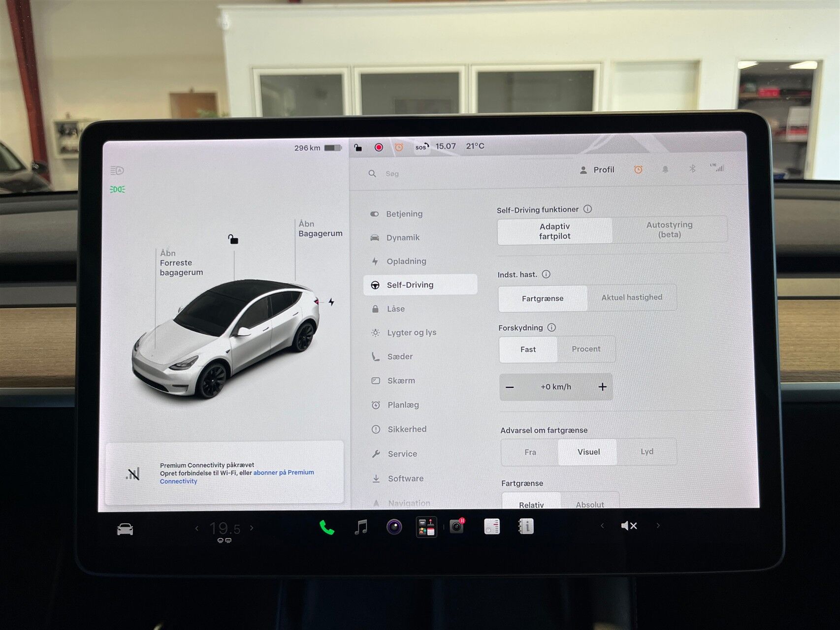Image resolution: width=840 pixels, height=630 pixels.
Task: Lower cabin temperature with left chevron
Action: pyautogui.click(x=197, y=529)
